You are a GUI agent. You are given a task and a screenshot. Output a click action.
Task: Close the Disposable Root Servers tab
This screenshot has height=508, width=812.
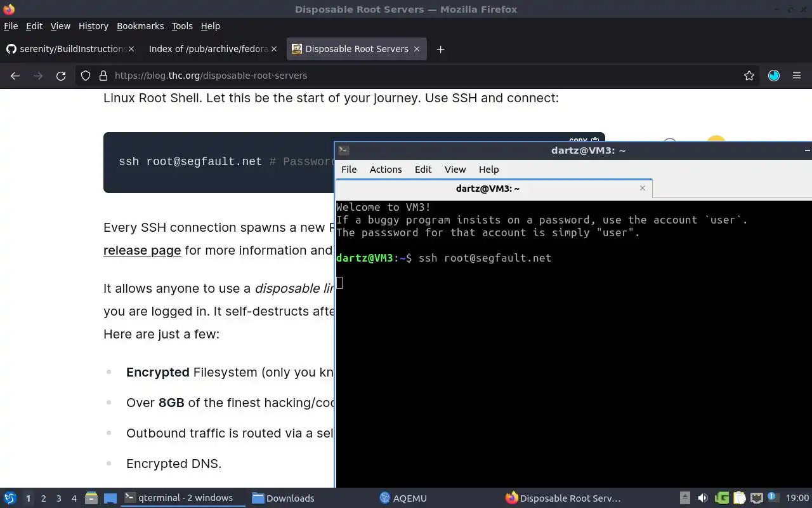coord(417,49)
